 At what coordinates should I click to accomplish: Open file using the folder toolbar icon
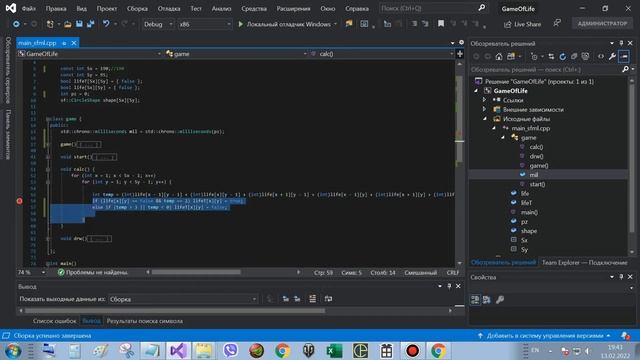click(x=68, y=24)
